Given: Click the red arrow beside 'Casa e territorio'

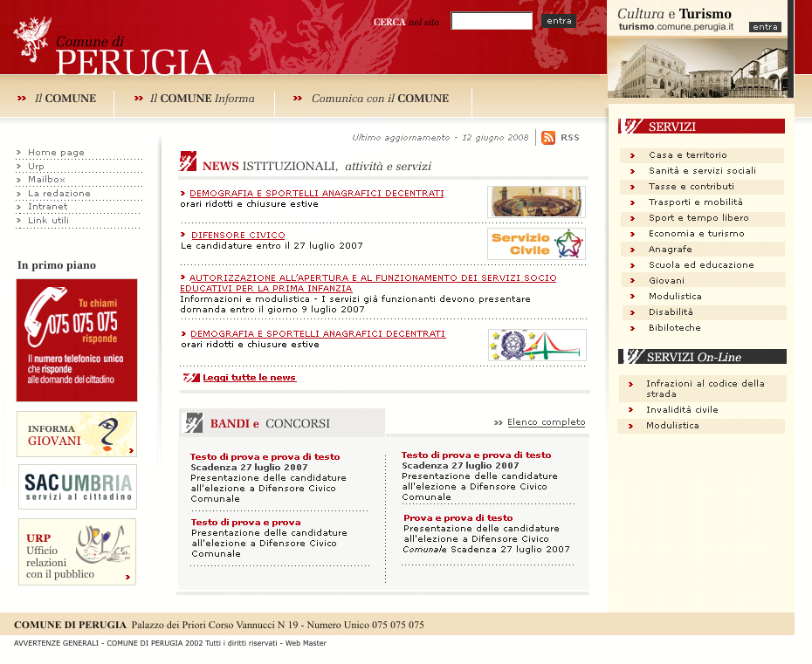Looking at the screenshot, I should click(632, 155).
